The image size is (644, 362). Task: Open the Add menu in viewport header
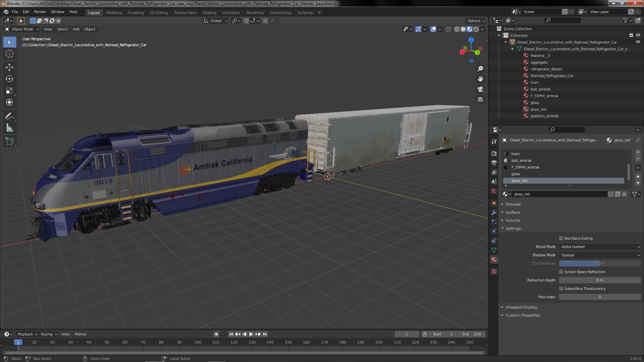click(x=76, y=29)
